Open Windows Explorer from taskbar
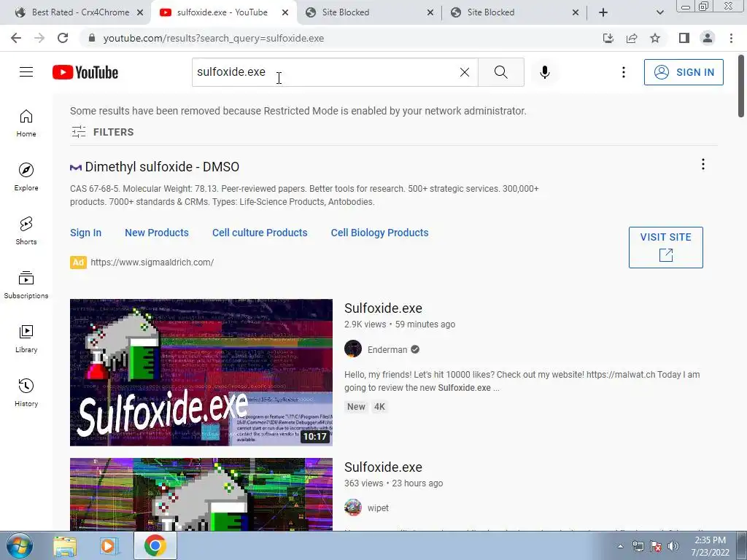747x560 pixels. coord(65,545)
